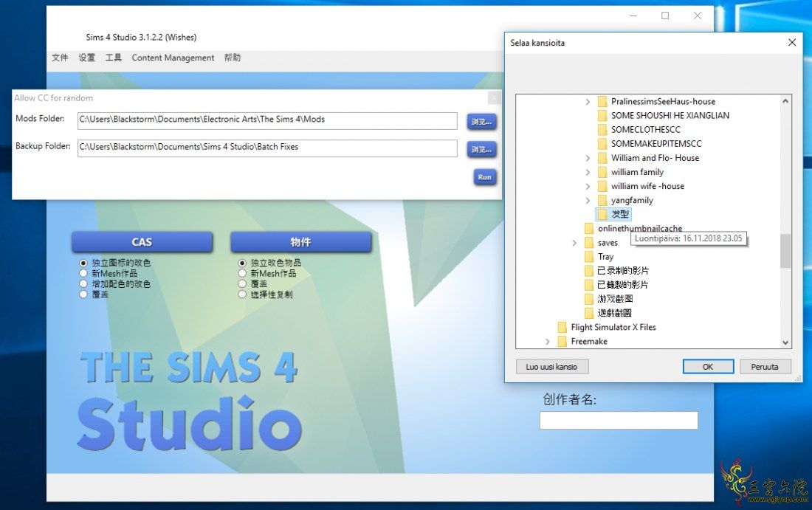812x510 pixels.
Task: Select the Flight Simulator X Files entry
Action: [x=613, y=327]
